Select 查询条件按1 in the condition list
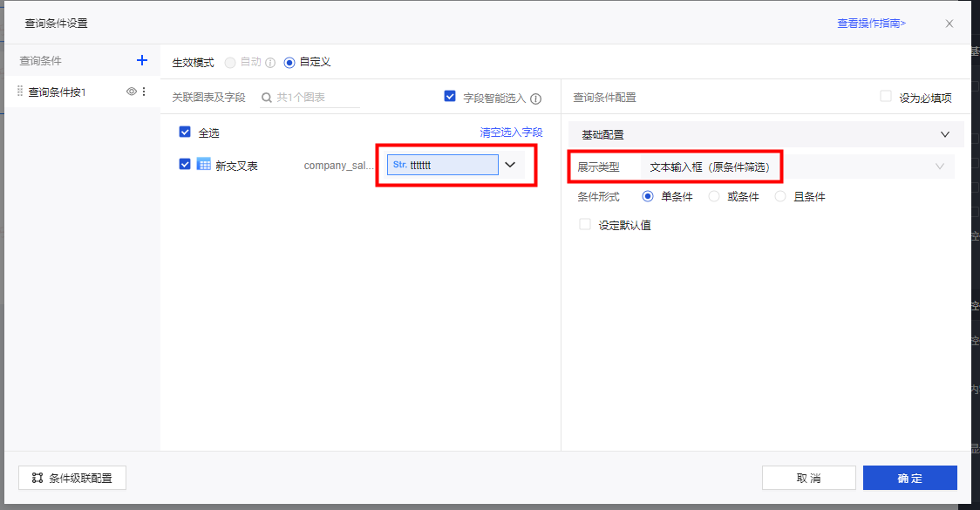This screenshot has height=510, width=980. point(58,92)
